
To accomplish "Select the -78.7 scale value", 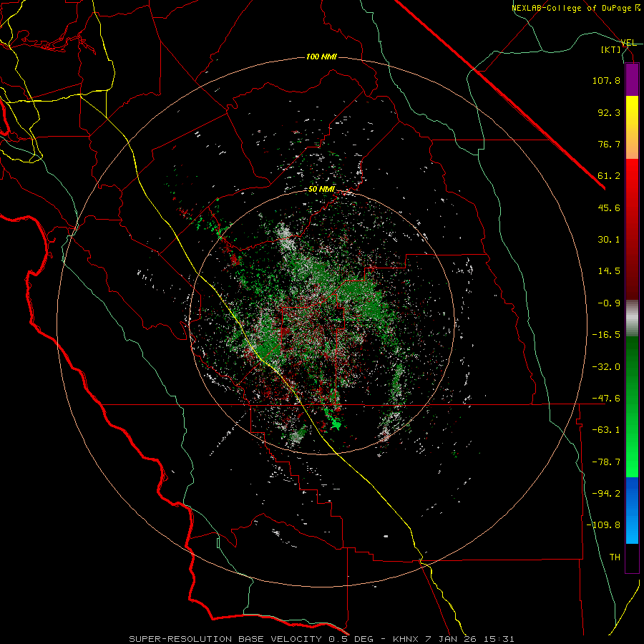I will [606, 462].
